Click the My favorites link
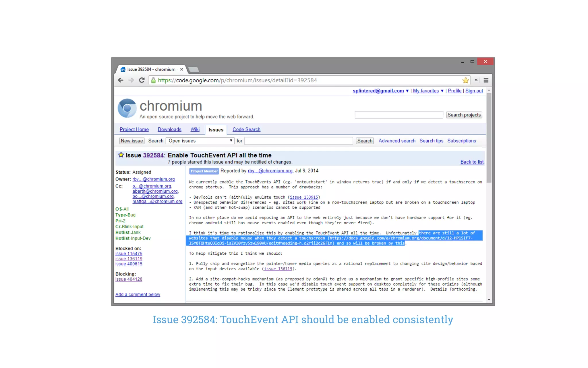This screenshot has width=588, height=368. (x=426, y=91)
